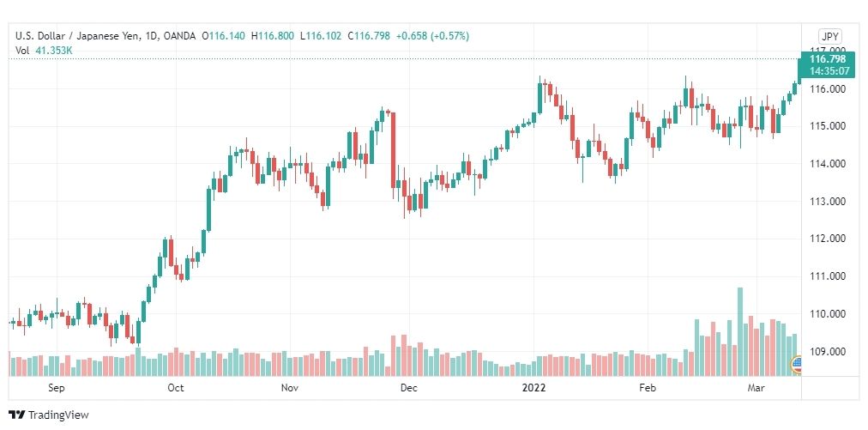
Task: Click the +0.658 (+0.57%) change value
Action: tap(432, 36)
